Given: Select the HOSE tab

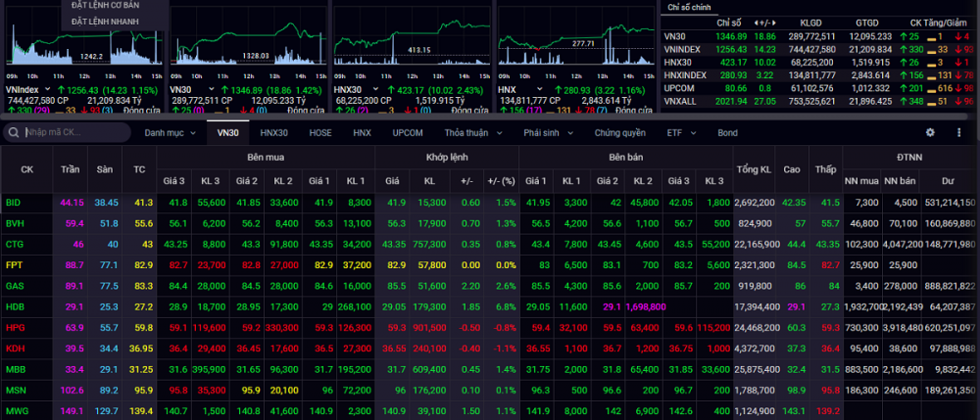Looking at the screenshot, I should click(320, 132).
